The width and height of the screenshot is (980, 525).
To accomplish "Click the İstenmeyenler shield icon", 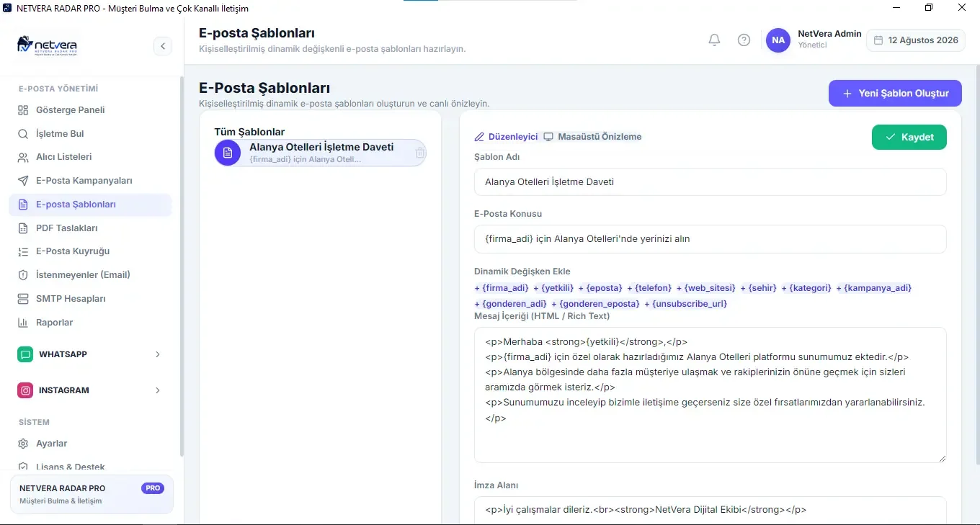I will tap(23, 275).
